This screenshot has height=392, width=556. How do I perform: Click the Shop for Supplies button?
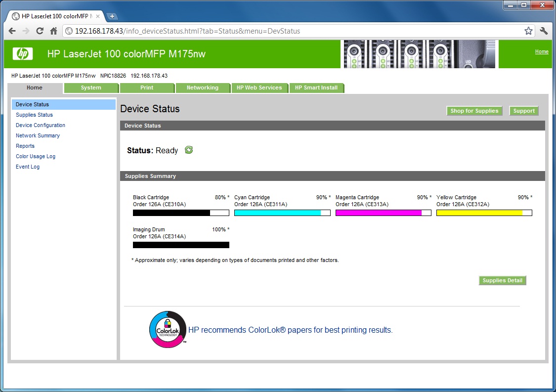click(x=474, y=111)
